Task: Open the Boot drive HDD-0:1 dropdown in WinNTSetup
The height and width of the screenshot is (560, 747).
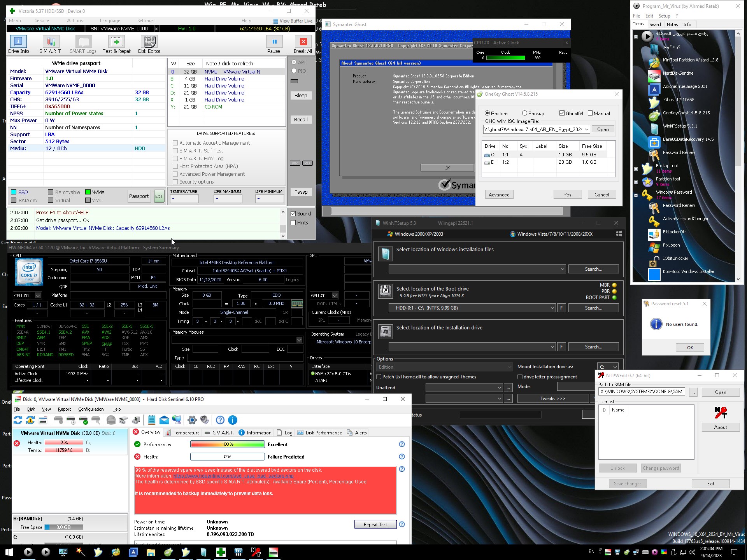Action: coord(552,308)
